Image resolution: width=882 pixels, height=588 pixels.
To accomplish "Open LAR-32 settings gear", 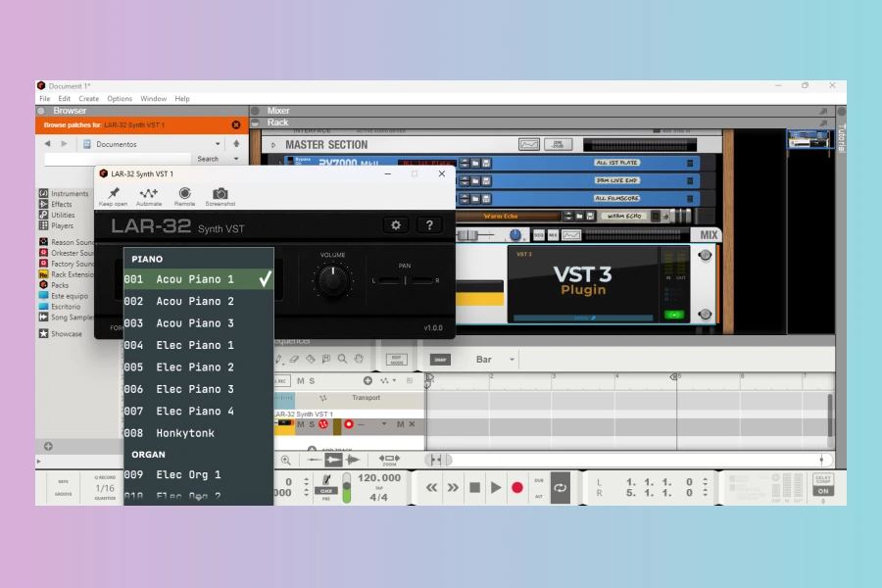I will [396, 225].
